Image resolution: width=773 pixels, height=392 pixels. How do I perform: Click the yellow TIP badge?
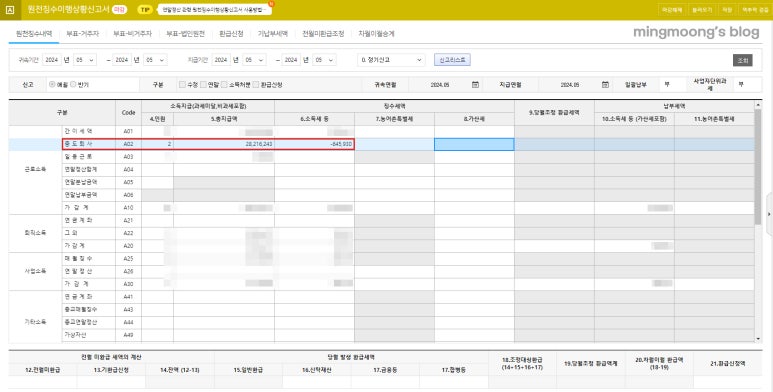[145, 10]
